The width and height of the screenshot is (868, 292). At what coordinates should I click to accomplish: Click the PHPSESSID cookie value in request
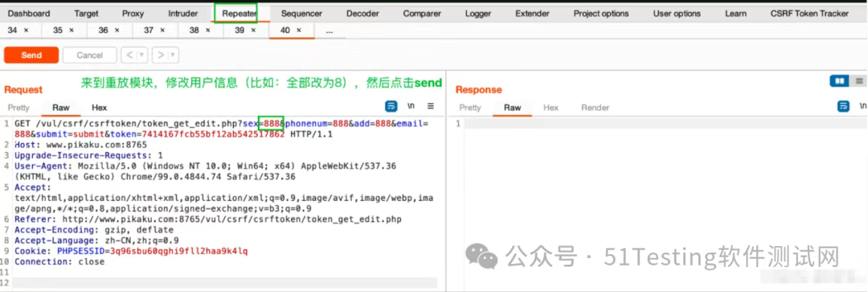179,251
